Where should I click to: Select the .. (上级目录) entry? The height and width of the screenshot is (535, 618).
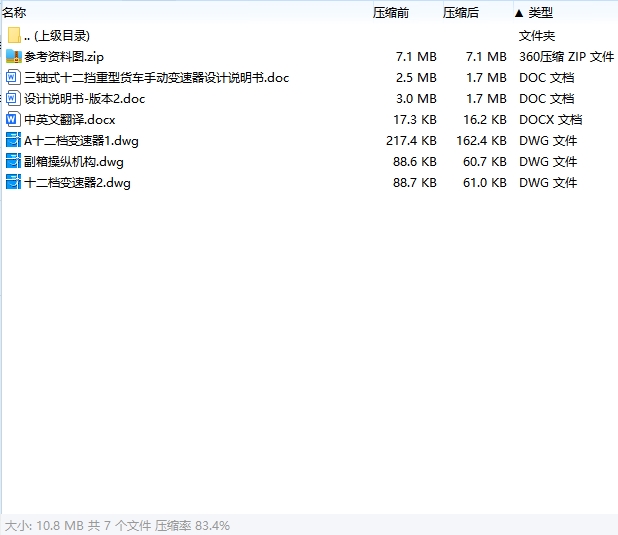click(57, 36)
